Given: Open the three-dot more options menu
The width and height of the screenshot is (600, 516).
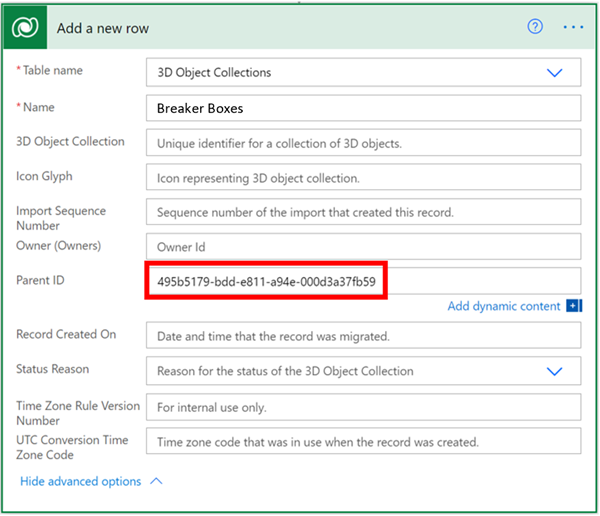Looking at the screenshot, I should [573, 27].
